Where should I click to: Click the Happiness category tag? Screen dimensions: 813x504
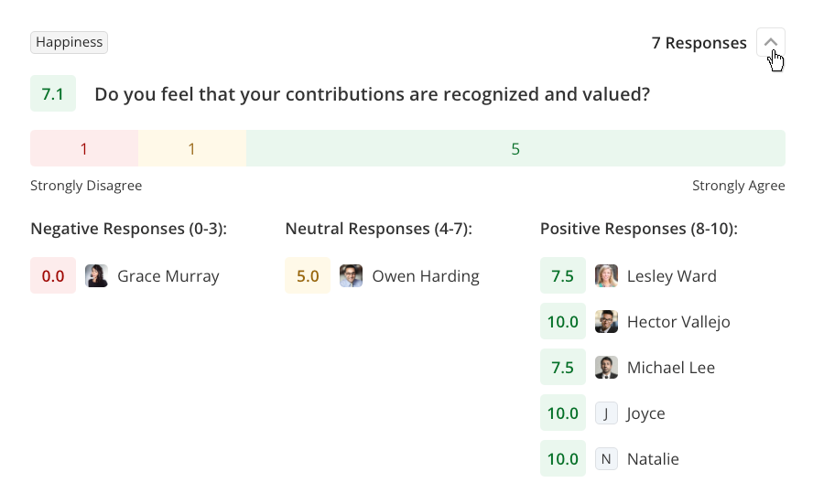pos(69,42)
